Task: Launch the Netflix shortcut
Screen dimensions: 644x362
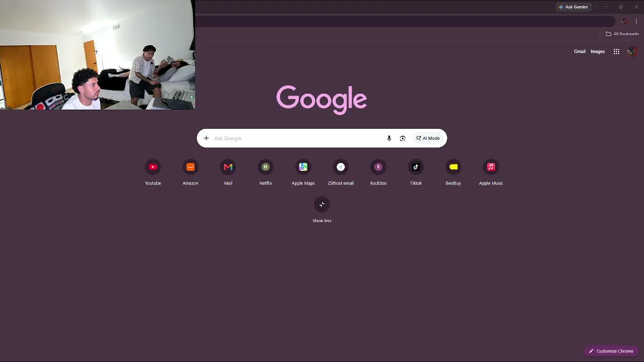Action: pyautogui.click(x=266, y=172)
